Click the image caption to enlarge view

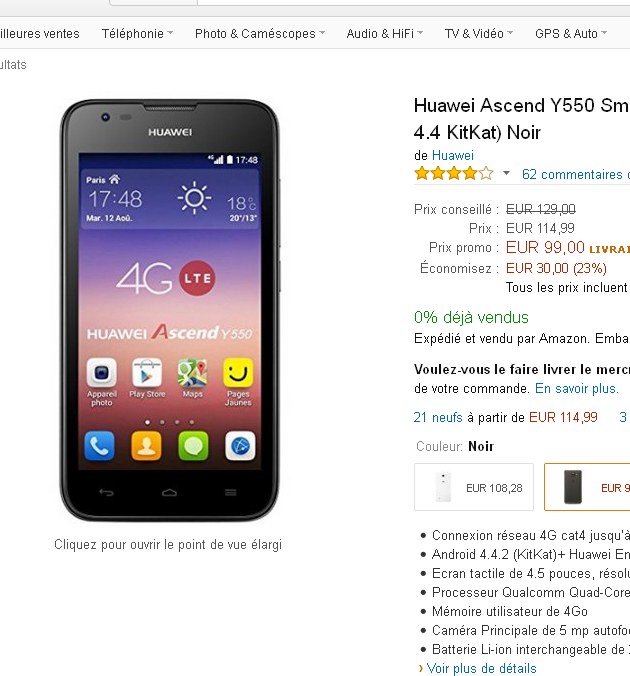point(168,545)
